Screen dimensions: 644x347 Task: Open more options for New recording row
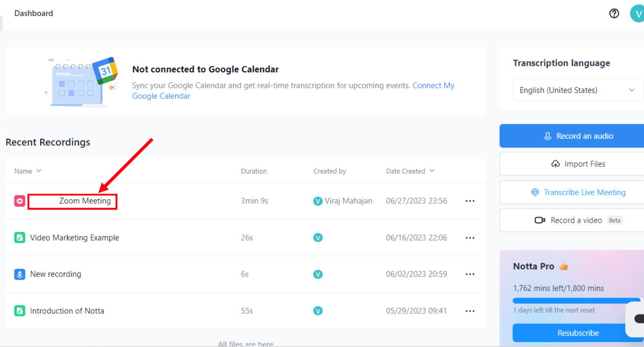(470, 274)
